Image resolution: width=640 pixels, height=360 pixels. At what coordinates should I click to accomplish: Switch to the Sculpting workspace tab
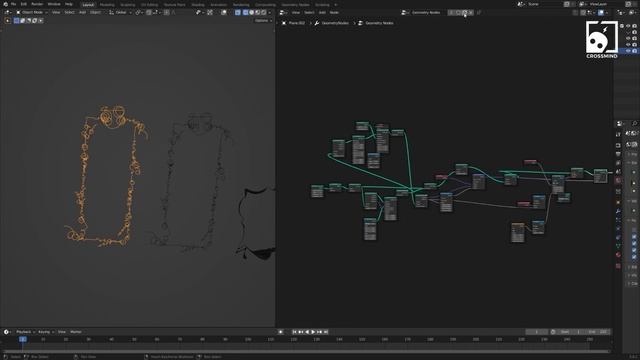[x=127, y=4]
